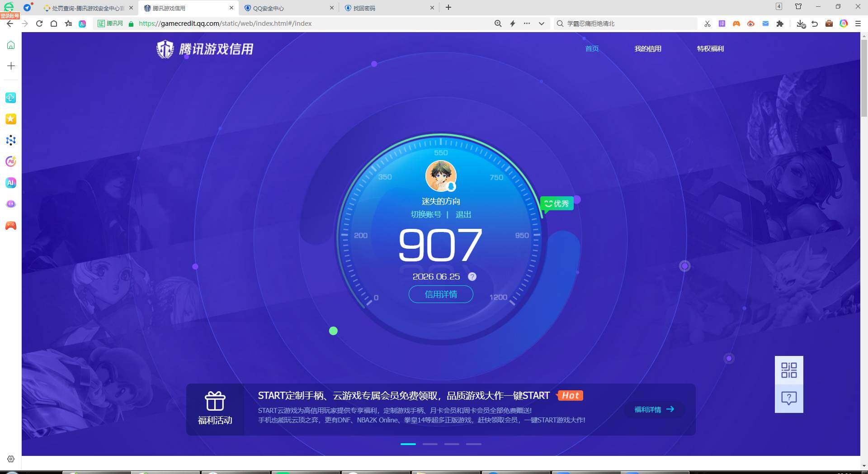Click the orange gamepad extension icon
The height and width of the screenshot is (474, 868).
[x=736, y=24]
